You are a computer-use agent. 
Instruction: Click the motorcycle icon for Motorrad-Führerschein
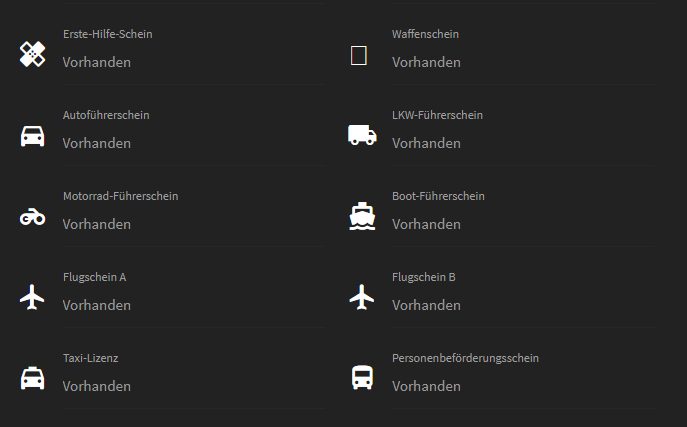point(33,216)
